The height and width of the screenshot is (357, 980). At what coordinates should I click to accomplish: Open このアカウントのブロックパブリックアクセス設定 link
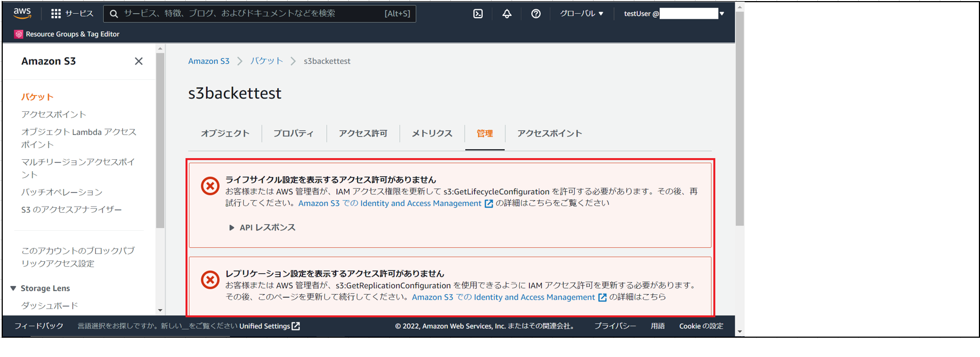pos(78,257)
